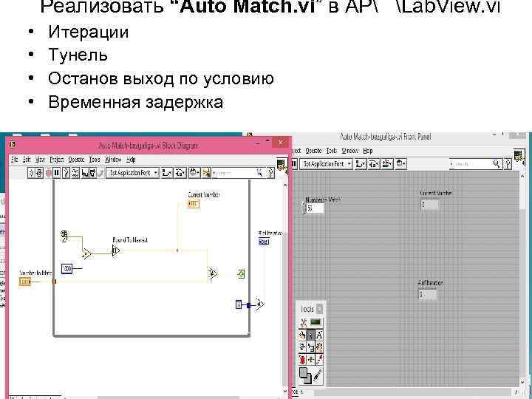This screenshot has width=532, height=399.
Task: Toggle Highlight Execution lightbulb icon
Action: point(66,173)
